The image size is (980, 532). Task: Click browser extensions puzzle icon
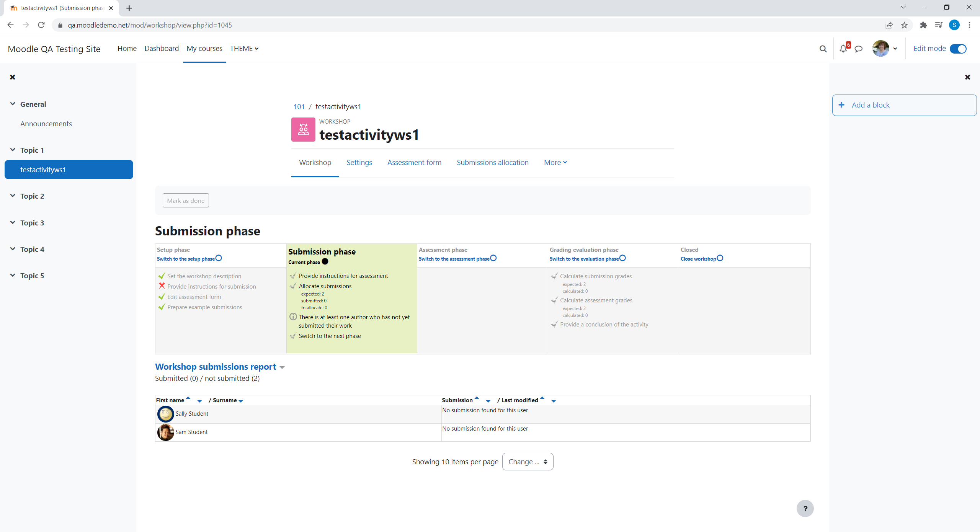(923, 25)
